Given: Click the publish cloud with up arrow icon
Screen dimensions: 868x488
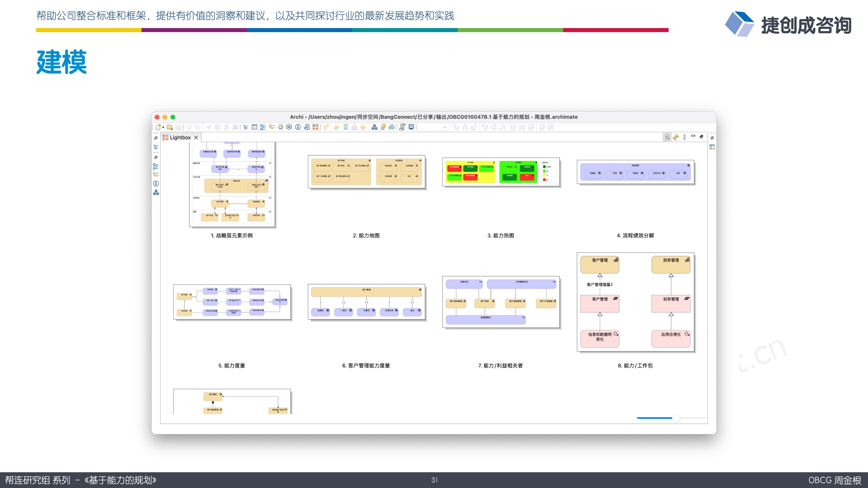Looking at the screenshot, I should point(363,127).
